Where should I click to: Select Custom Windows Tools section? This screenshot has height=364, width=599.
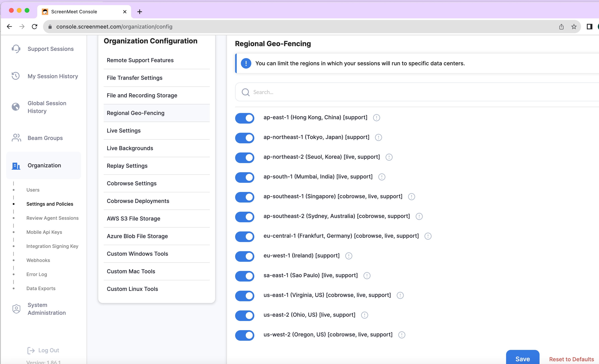point(157,254)
